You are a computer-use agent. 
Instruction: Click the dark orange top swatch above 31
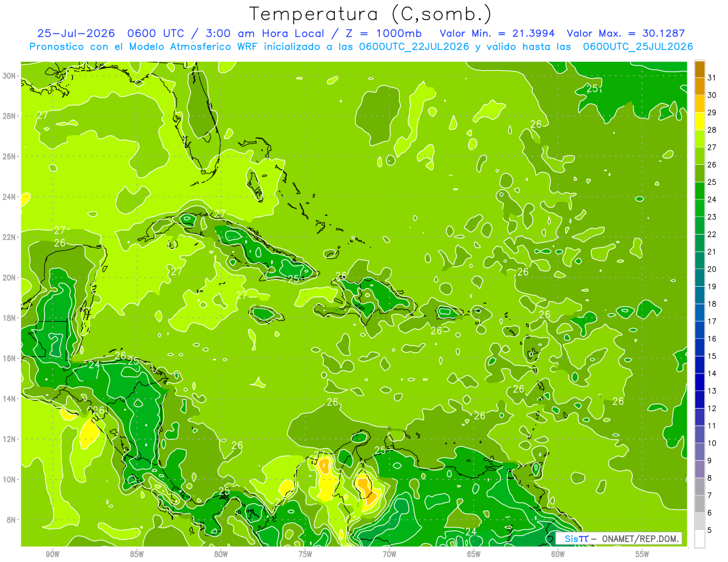[x=699, y=69]
